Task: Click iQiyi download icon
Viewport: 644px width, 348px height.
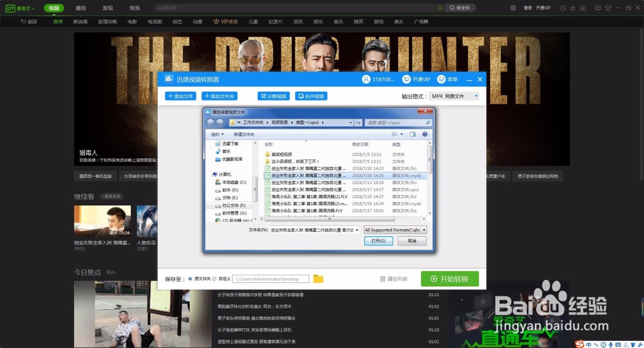Action: [x=582, y=8]
